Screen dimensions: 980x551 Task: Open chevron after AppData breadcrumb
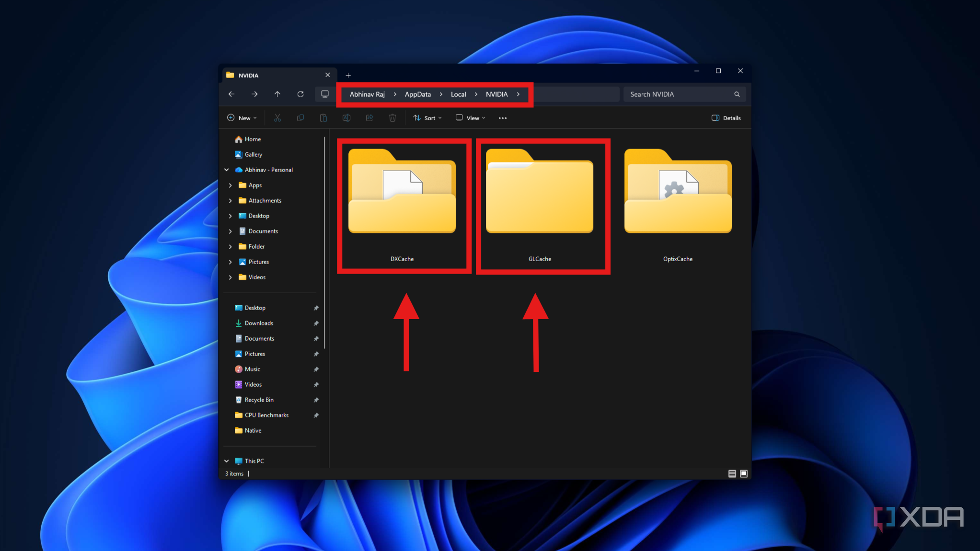[441, 94]
